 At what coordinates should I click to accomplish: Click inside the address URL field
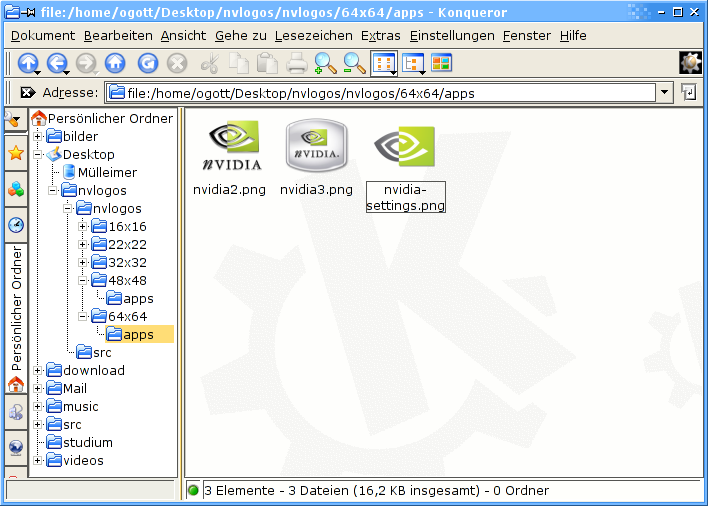[380, 93]
